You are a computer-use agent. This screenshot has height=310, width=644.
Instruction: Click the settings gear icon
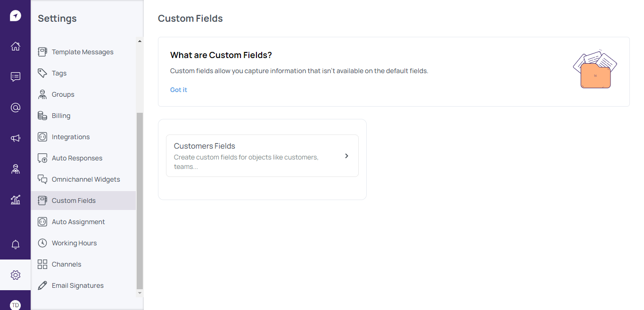16,275
